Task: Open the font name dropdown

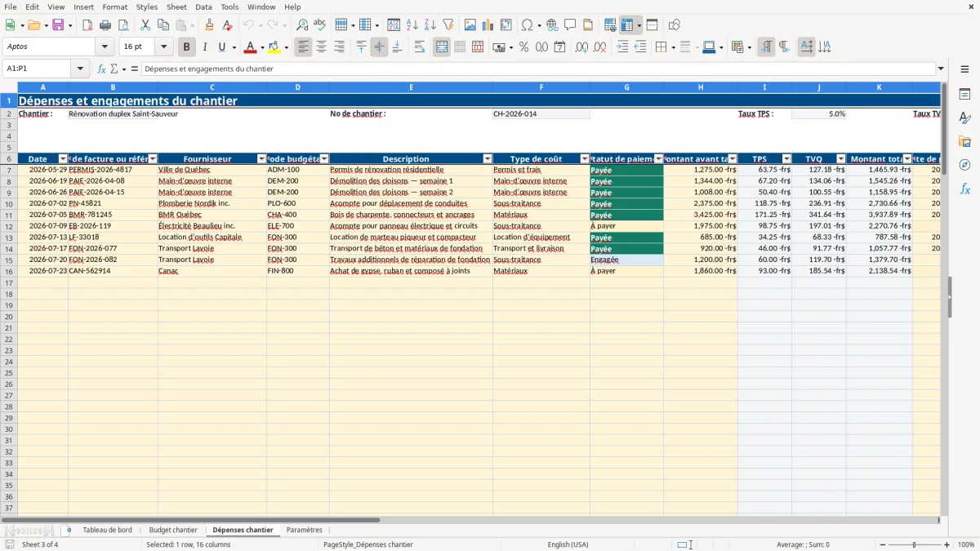Action: (105, 47)
